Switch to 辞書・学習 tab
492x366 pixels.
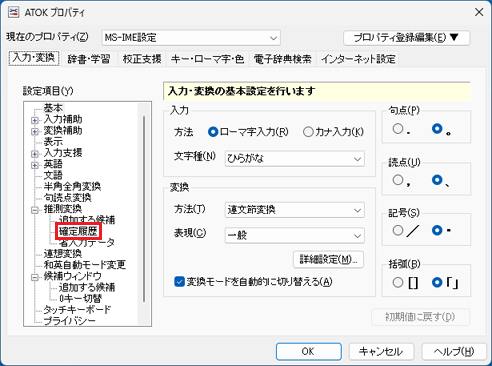pyautogui.click(x=89, y=59)
